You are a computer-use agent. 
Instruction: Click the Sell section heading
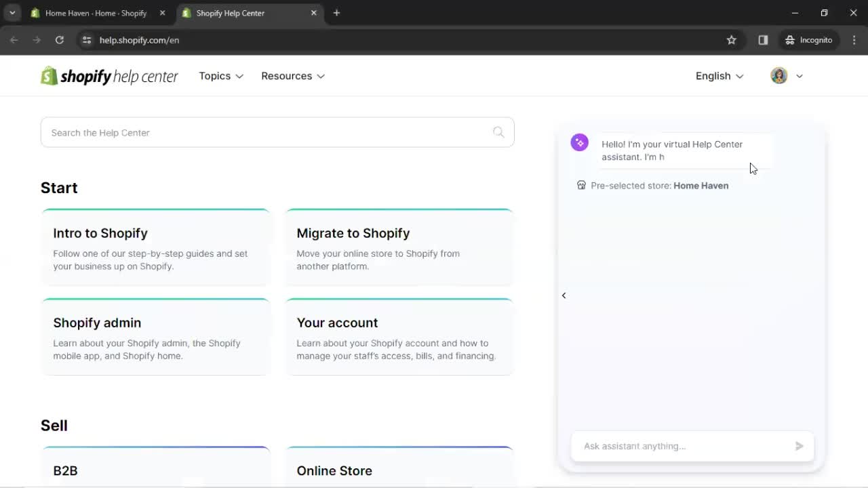coord(54,426)
